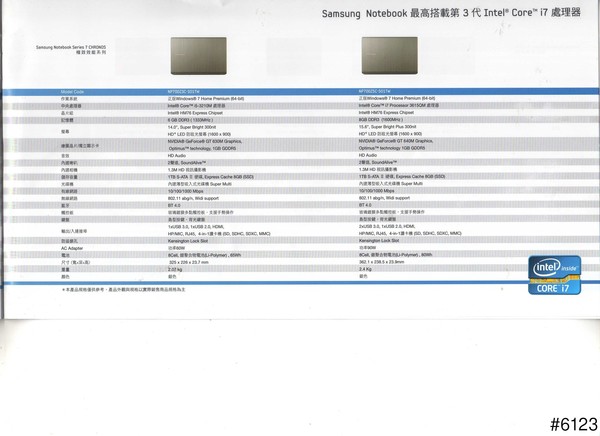Image resolution: width=600 pixels, height=436 pixels.
Task: Click '10/100/1000 Mbps' in the i5-3210M column
Action: [x=186, y=191]
